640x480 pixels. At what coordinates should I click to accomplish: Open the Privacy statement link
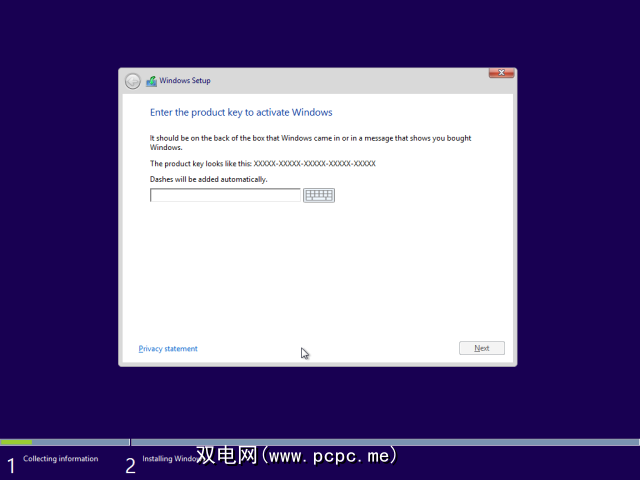point(168,349)
